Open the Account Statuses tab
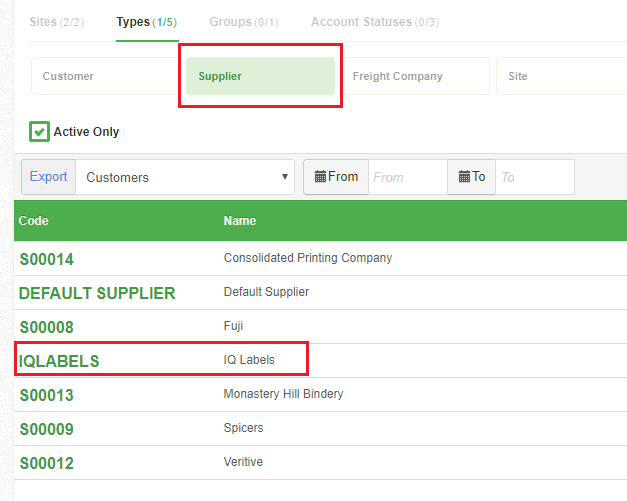The width and height of the screenshot is (627, 501). tap(375, 22)
